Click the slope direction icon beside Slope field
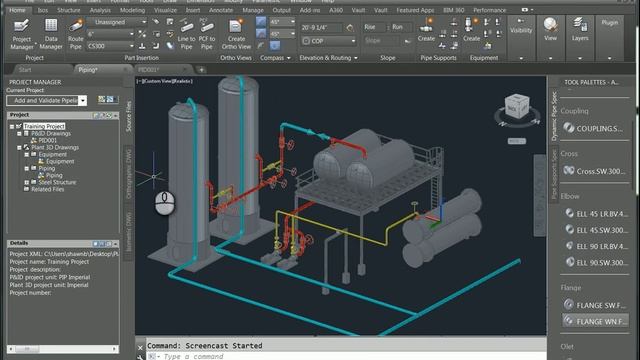This screenshot has width=640, height=360. click(x=407, y=41)
